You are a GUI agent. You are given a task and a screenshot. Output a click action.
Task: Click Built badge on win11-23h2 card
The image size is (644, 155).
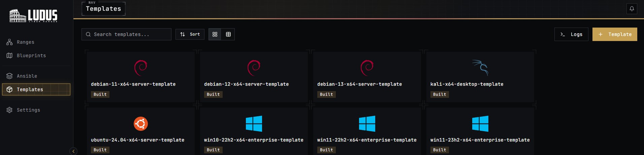(440, 150)
